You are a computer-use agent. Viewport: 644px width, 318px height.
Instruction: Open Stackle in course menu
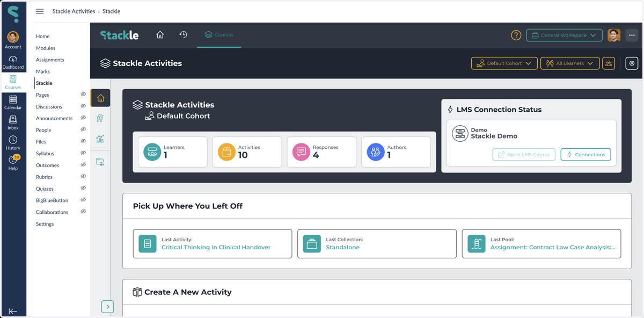click(x=44, y=83)
